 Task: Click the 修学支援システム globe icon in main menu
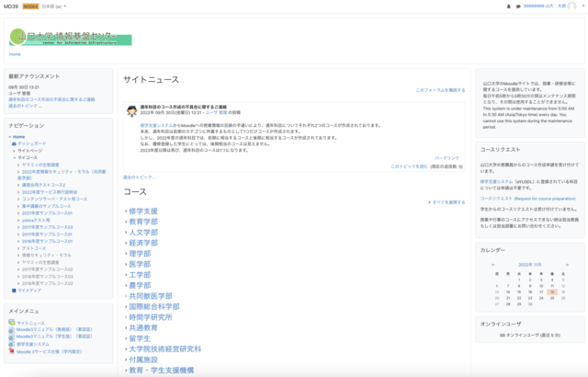pyautogui.click(x=12, y=344)
